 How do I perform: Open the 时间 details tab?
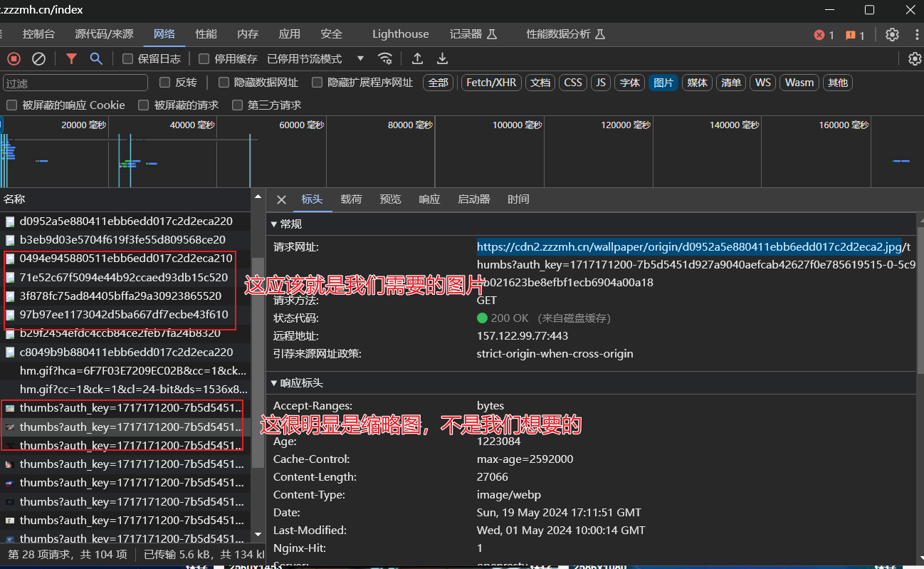click(x=518, y=199)
